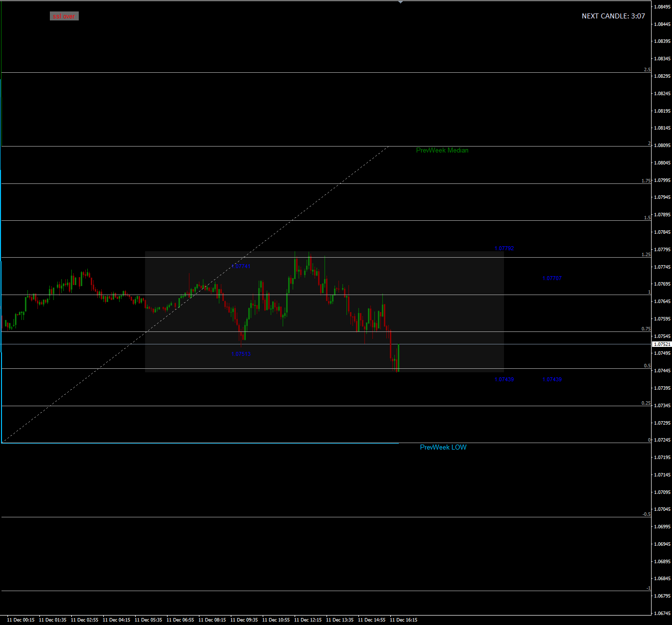
Task: Click the 11 Dec 13:35 time label
Action: (340, 620)
